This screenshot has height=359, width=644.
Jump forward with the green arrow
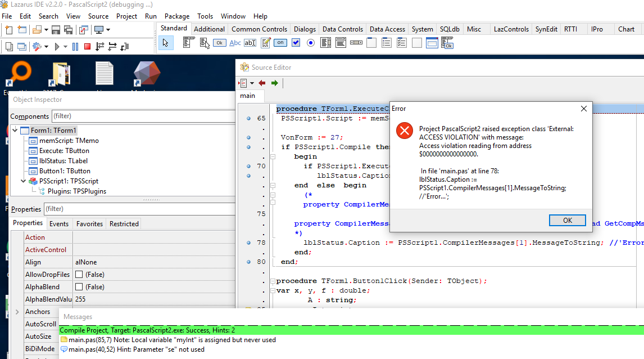tap(275, 83)
